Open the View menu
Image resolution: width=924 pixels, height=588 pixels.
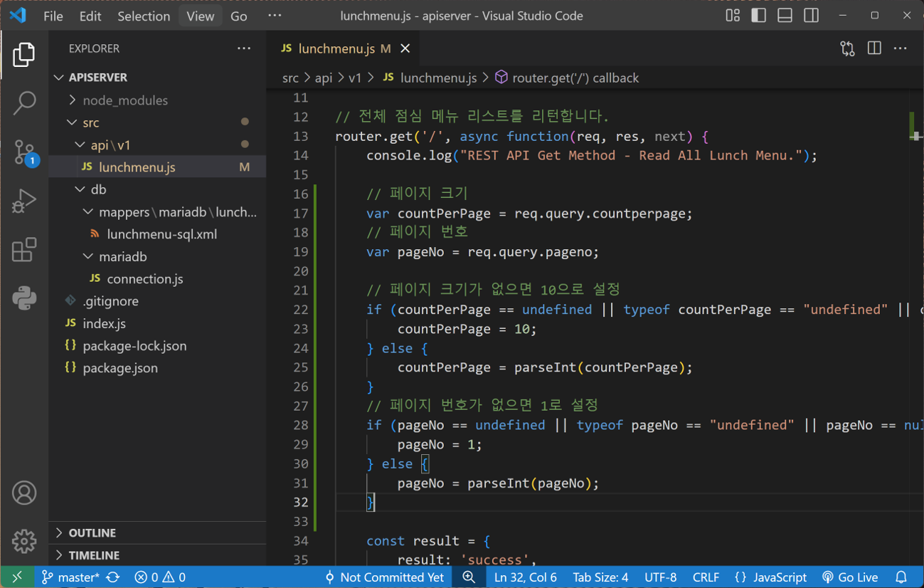pos(201,16)
